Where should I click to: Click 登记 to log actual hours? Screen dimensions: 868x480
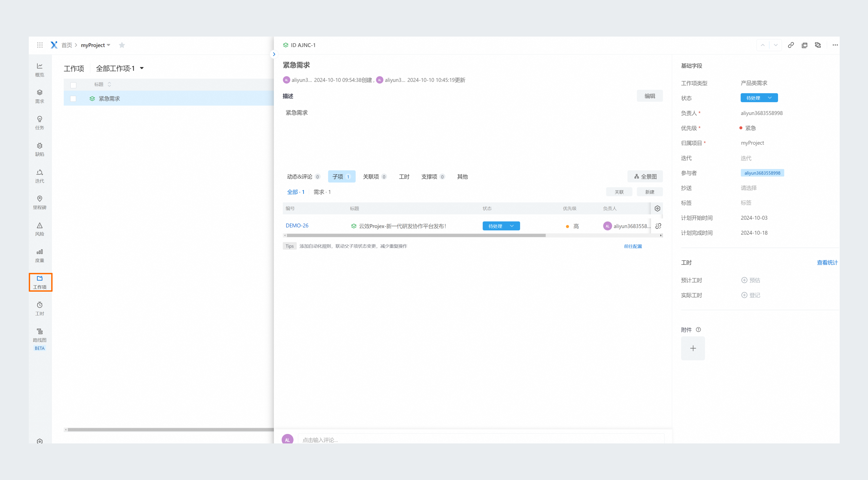(x=750, y=295)
